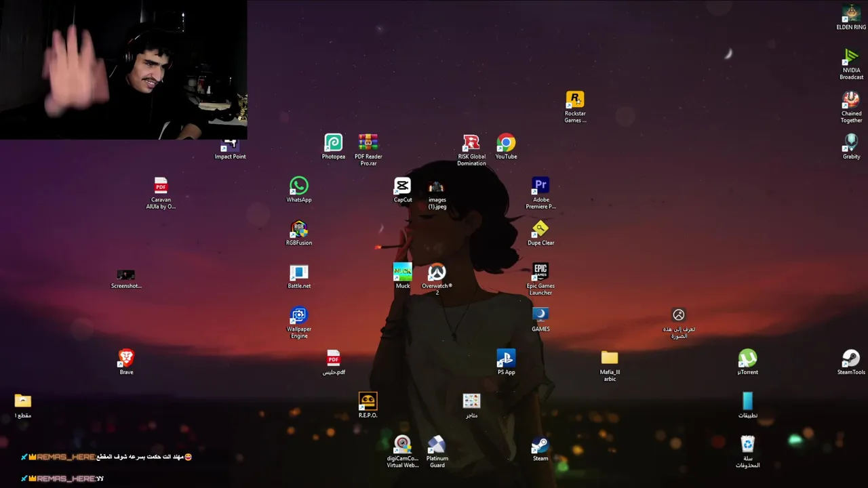Launch the Muck game shortcut

(x=402, y=276)
